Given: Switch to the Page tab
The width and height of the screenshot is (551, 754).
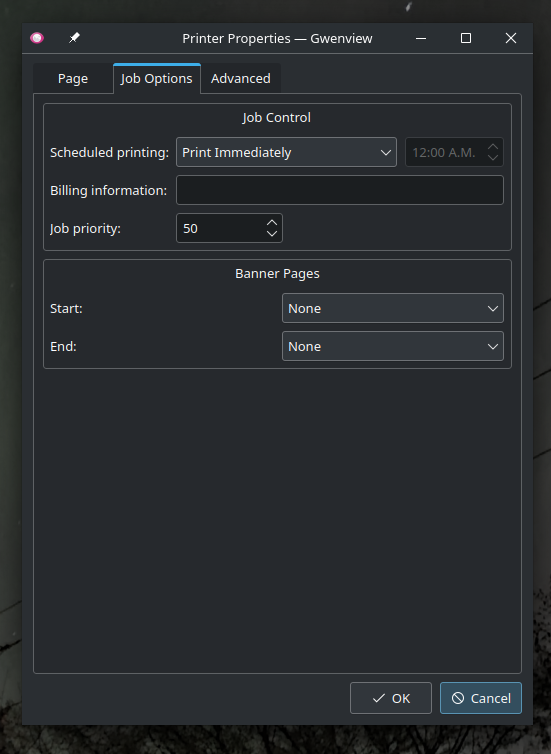Looking at the screenshot, I should [73, 78].
